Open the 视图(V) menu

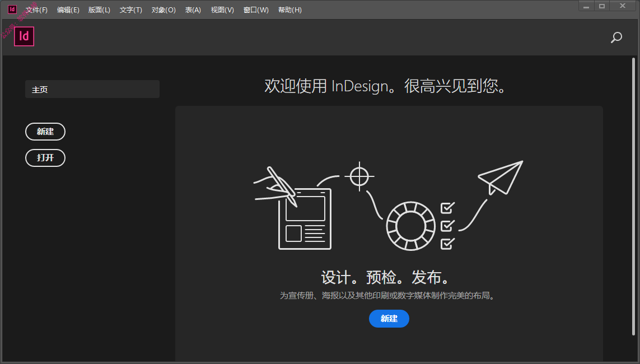pyautogui.click(x=222, y=10)
